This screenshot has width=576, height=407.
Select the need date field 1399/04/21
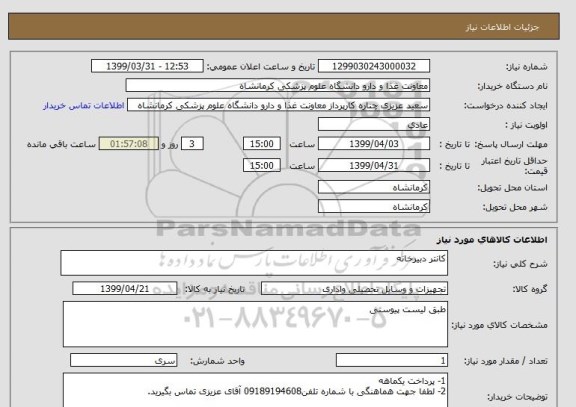(125, 289)
